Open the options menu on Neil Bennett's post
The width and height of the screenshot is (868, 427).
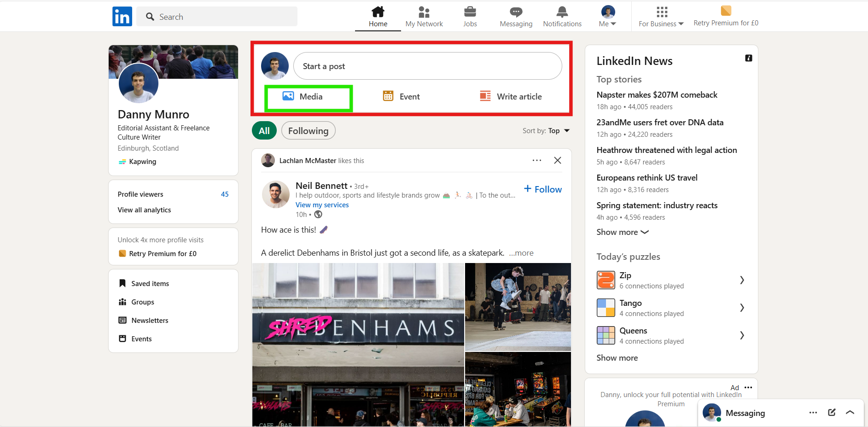(x=536, y=160)
